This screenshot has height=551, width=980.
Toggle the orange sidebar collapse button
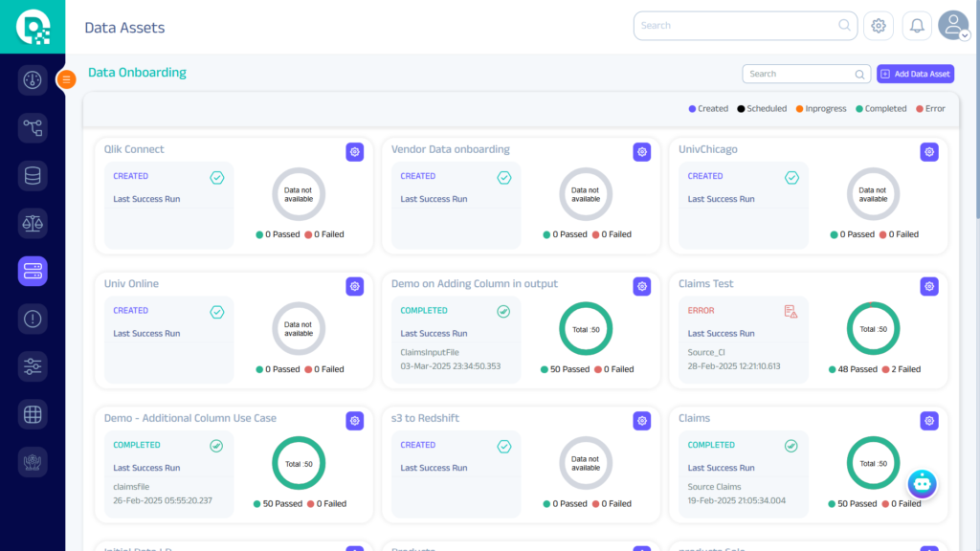coord(66,79)
